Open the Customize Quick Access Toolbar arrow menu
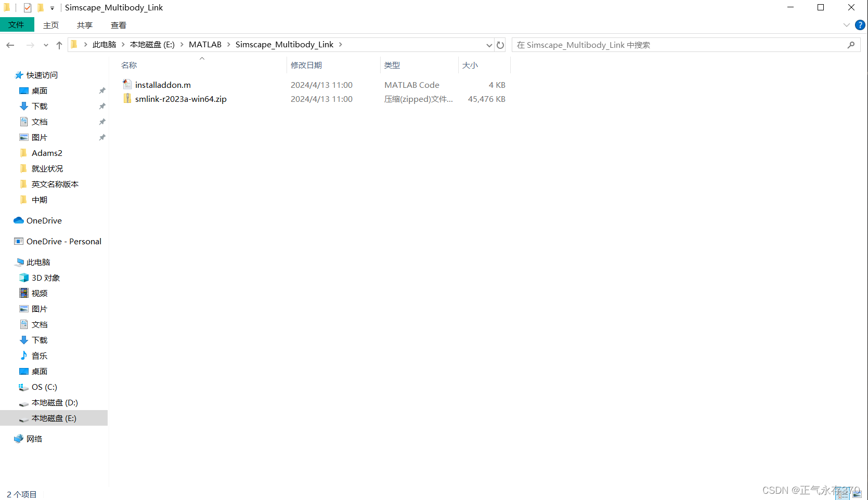This screenshot has height=500, width=868. pyautogui.click(x=51, y=7)
